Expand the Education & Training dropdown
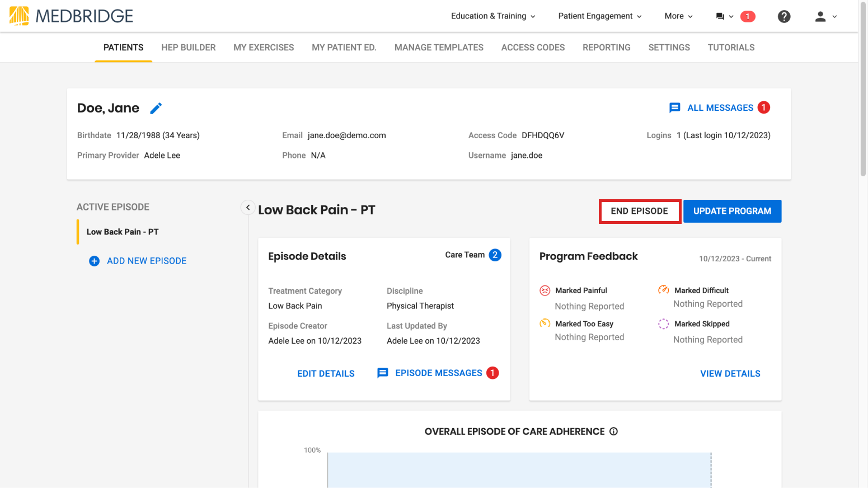Image resolution: width=868 pixels, height=488 pixels. pos(493,16)
